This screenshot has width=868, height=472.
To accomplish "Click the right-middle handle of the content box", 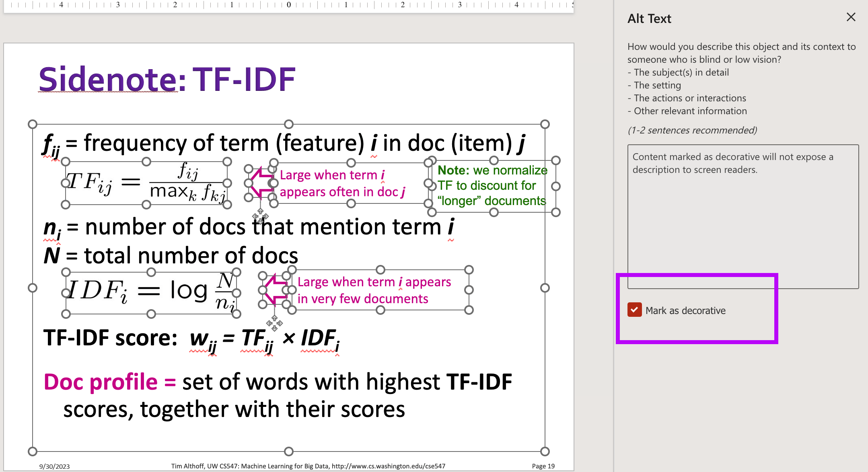I will [x=545, y=288].
